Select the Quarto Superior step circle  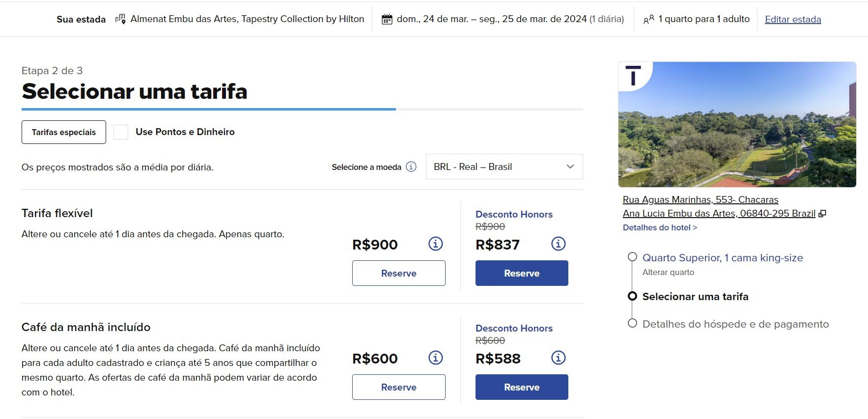pyautogui.click(x=632, y=257)
